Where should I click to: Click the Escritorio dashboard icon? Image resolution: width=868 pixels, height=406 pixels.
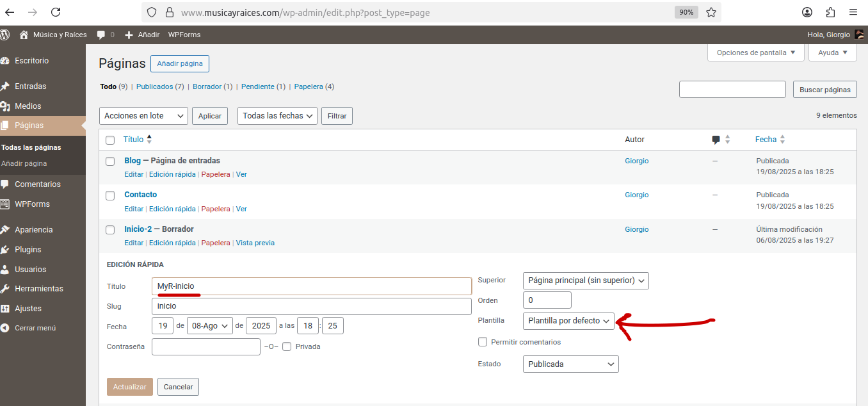(x=5, y=61)
